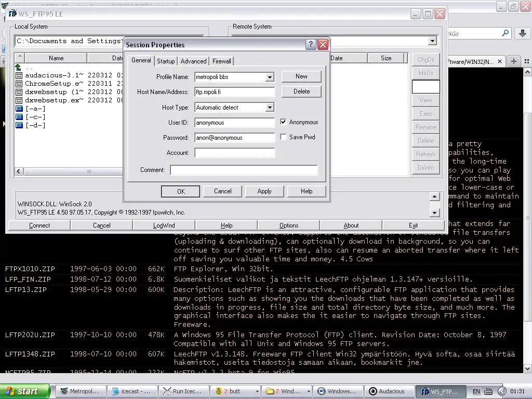This screenshot has width=532, height=399.
Task: Click the New profile button
Action: point(301,76)
